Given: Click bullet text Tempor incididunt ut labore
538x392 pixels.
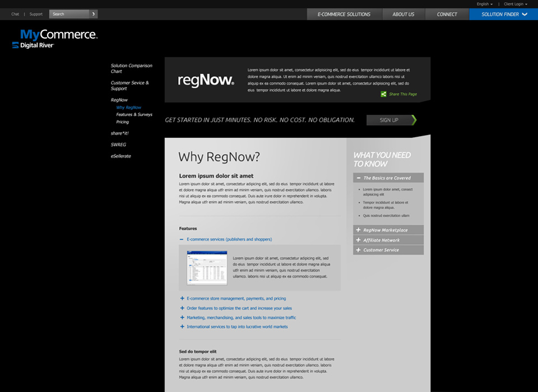Looking at the screenshot, I should pos(386,205).
